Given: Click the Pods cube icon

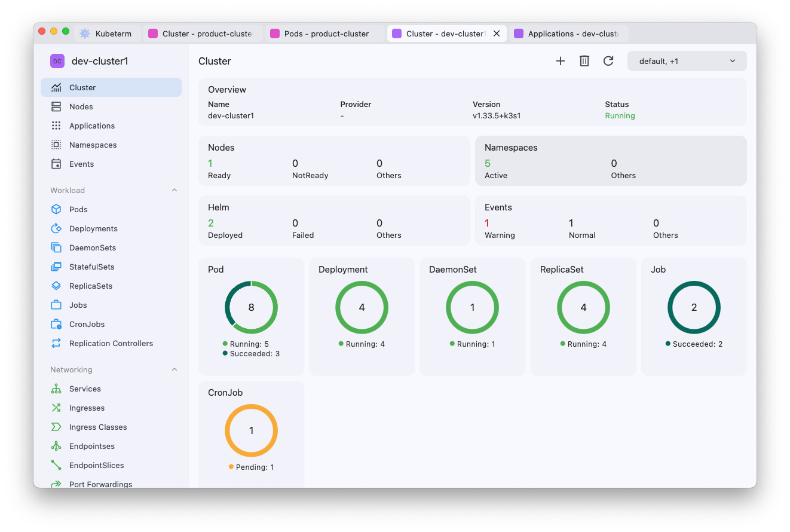Looking at the screenshot, I should pyautogui.click(x=56, y=209).
